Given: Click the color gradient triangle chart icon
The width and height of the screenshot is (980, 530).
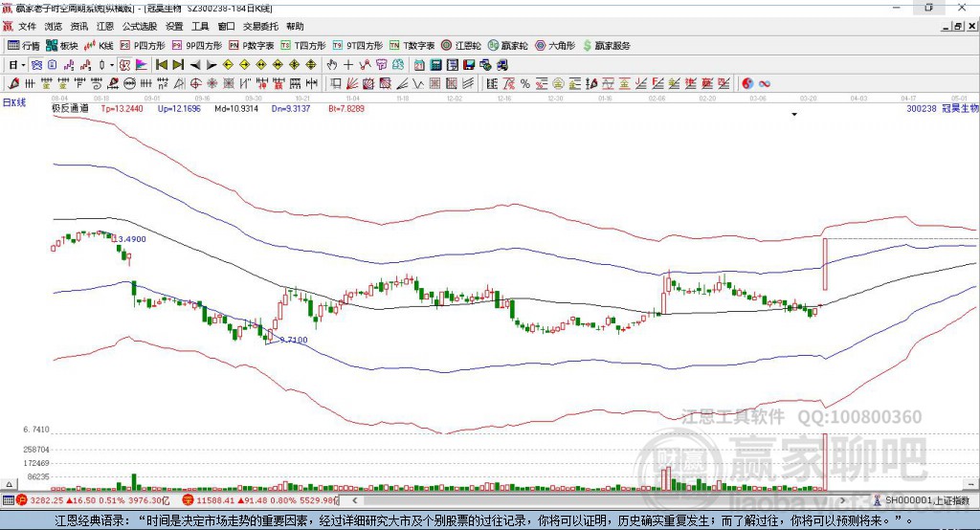Looking at the screenshot, I should (x=142, y=65).
